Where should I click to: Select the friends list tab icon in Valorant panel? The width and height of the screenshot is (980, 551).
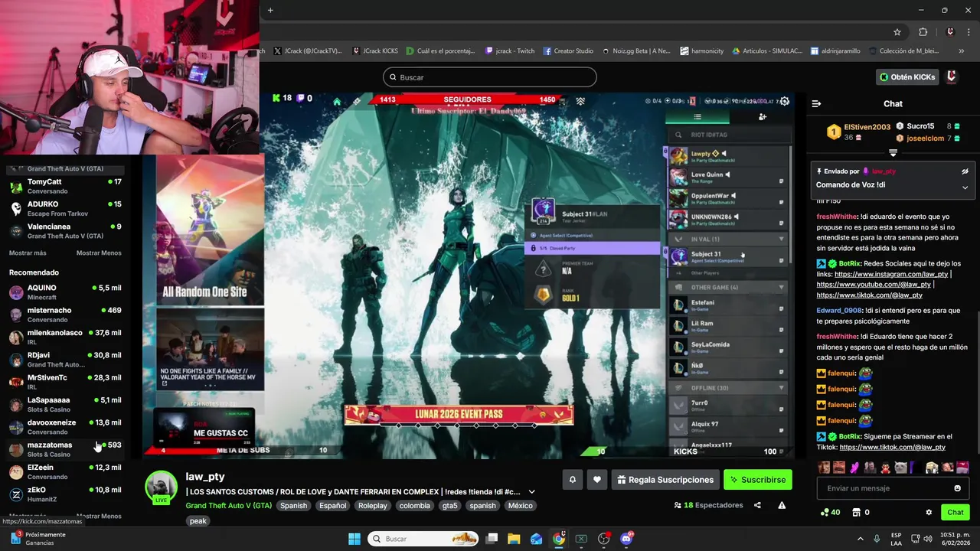pos(697,117)
